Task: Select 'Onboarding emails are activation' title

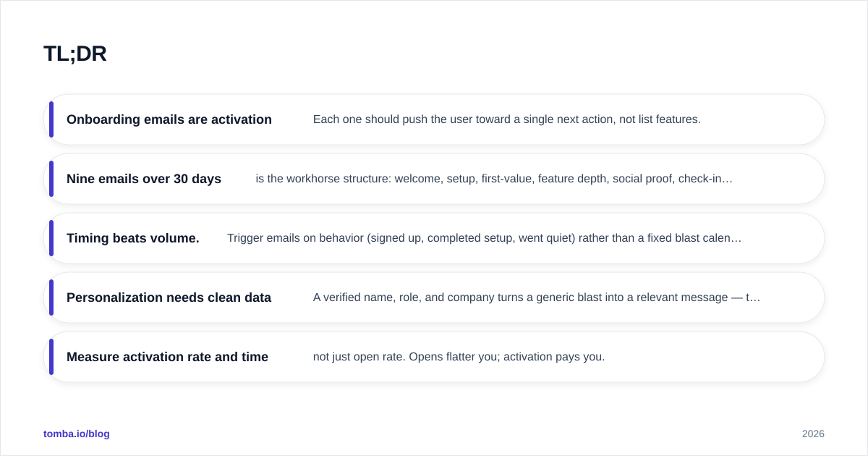Action: point(169,119)
